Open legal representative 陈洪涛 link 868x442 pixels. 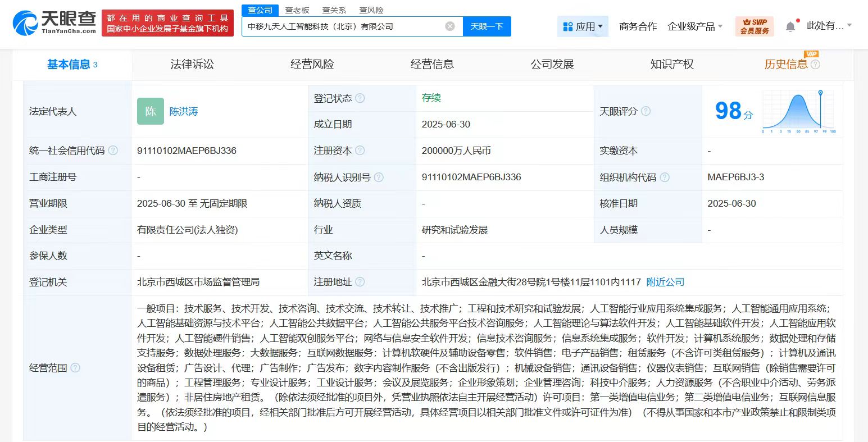click(x=184, y=111)
